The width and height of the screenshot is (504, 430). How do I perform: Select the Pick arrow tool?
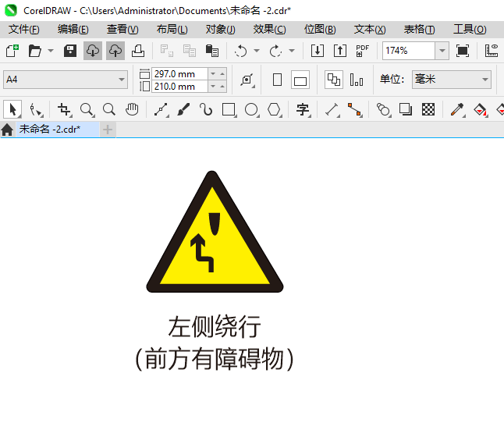tap(12, 109)
